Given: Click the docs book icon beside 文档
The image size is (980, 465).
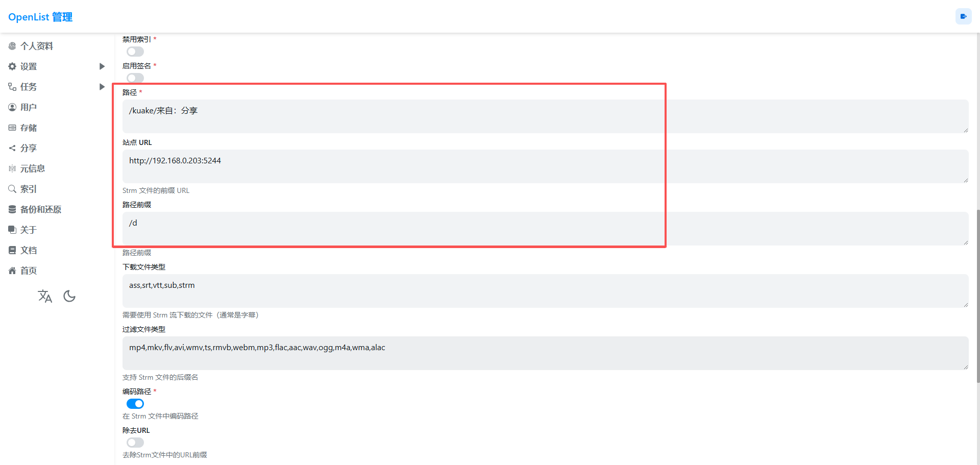Looking at the screenshot, I should pyautogui.click(x=12, y=250).
